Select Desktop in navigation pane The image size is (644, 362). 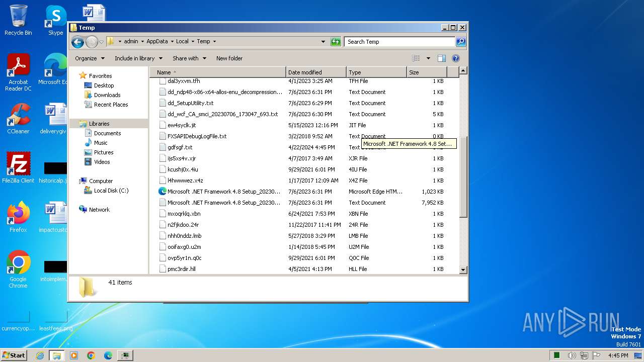pyautogui.click(x=104, y=85)
